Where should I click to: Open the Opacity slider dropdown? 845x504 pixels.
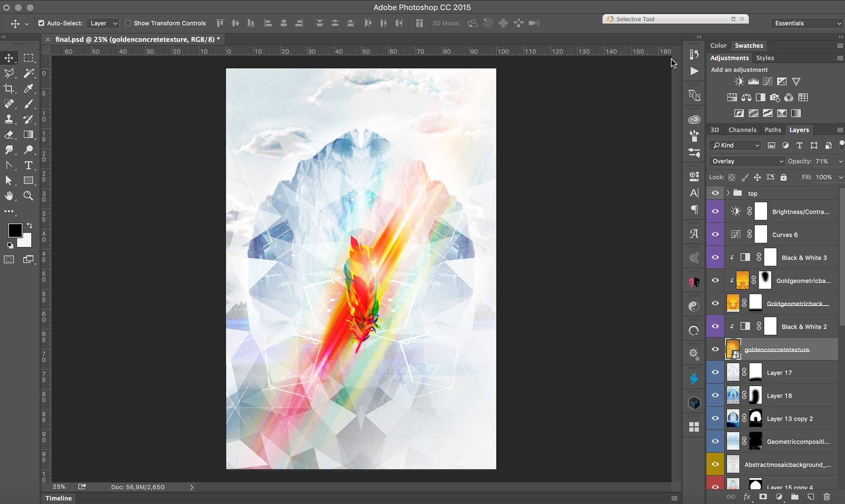coord(841,161)
